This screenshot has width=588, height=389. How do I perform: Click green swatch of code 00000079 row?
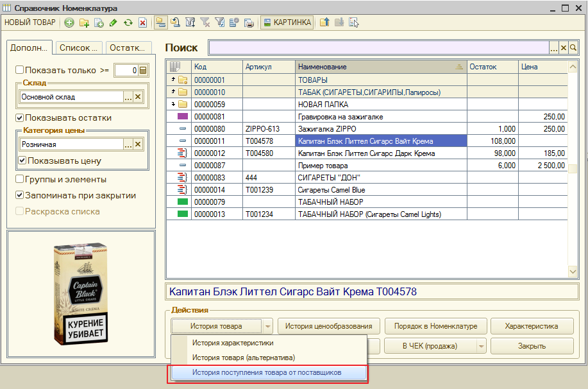tap(183, 202)
